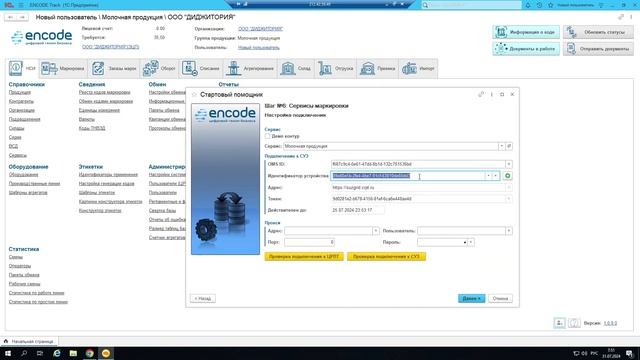The width and height of the screenshot is (640, 360).
Task: Copy link icon in assistant title bar
Action: tap(481, 94)
